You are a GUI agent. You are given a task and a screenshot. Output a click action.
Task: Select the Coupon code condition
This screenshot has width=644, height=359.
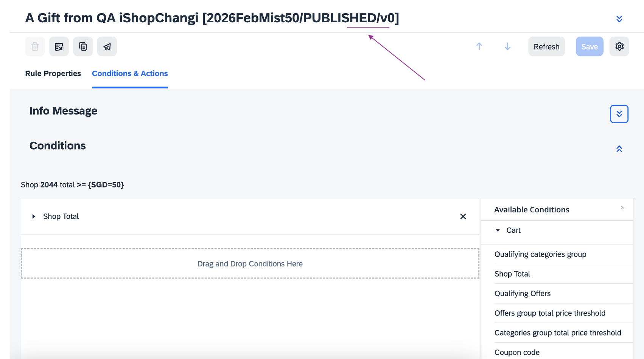(x=517, y=352)
